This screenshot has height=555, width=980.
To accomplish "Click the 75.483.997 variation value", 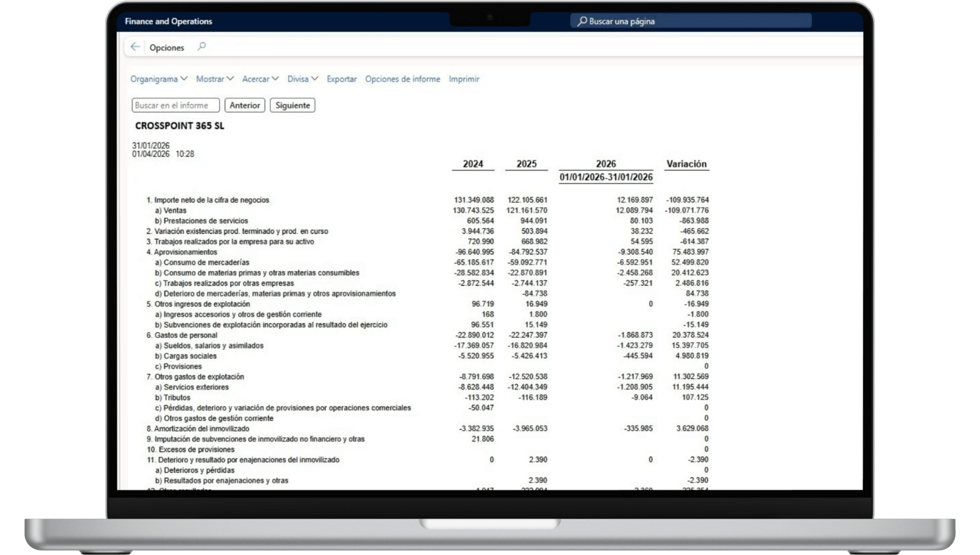I will pos(690,252).
